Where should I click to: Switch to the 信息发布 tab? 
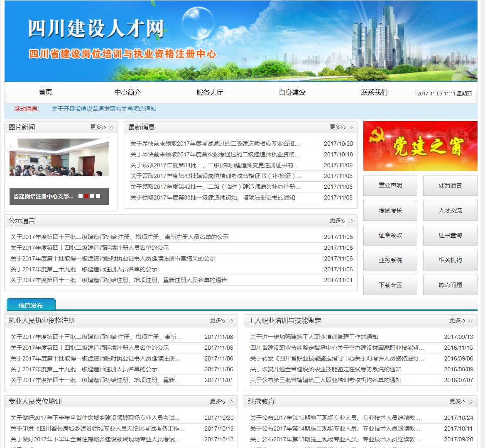coord(31,305)
